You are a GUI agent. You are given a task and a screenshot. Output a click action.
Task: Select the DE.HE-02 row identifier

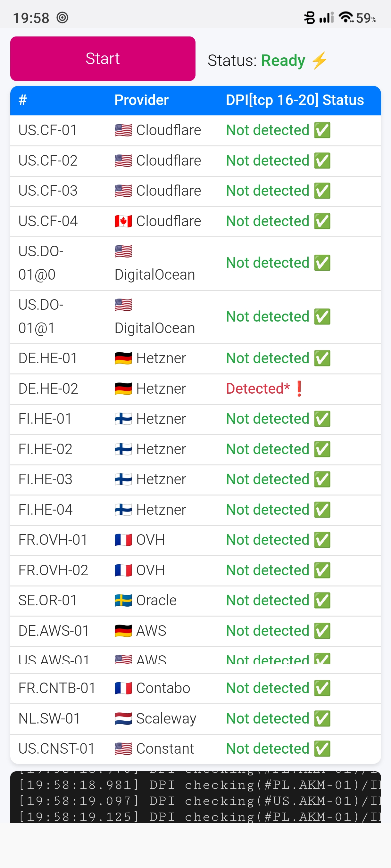48,389
